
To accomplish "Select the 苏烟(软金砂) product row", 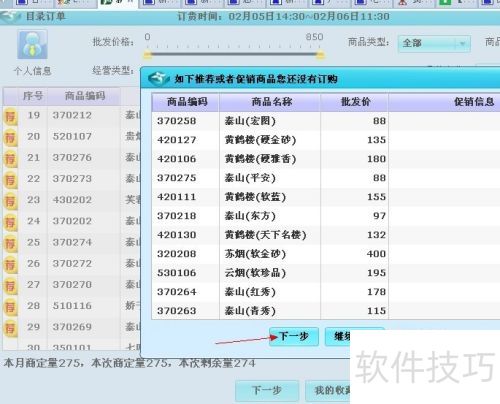I will 326,254.
